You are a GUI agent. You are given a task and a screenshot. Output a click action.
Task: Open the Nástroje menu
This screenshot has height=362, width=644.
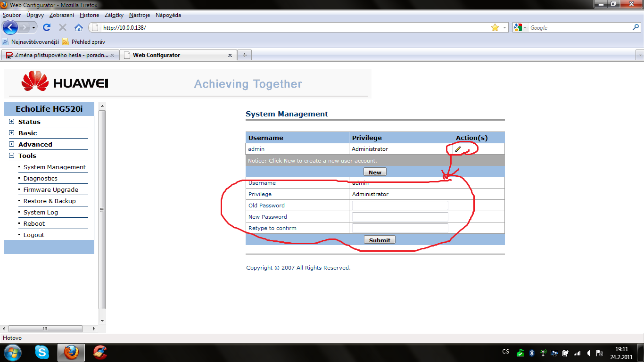pyautogui.click(x=139, y=15)
